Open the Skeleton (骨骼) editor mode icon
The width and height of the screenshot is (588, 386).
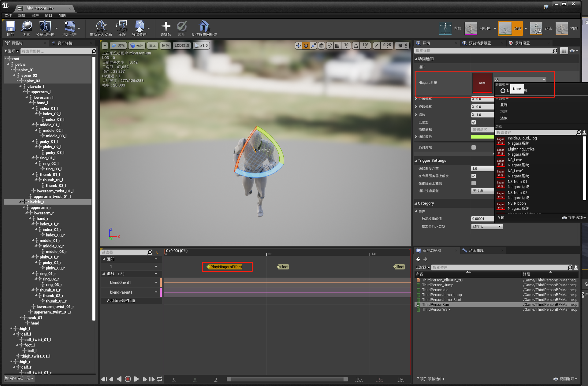coord(445,28)
